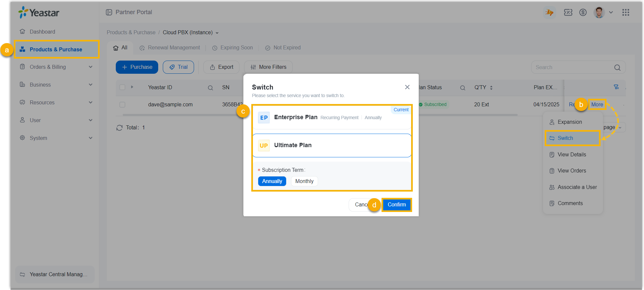
Task: Confirm the plan switch
Action: [x=397, y=205]
